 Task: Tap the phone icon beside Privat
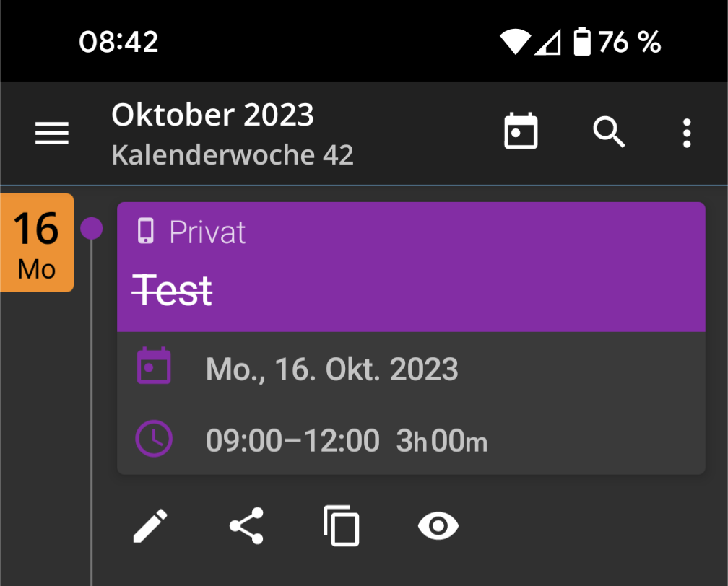tap(146, 232)
